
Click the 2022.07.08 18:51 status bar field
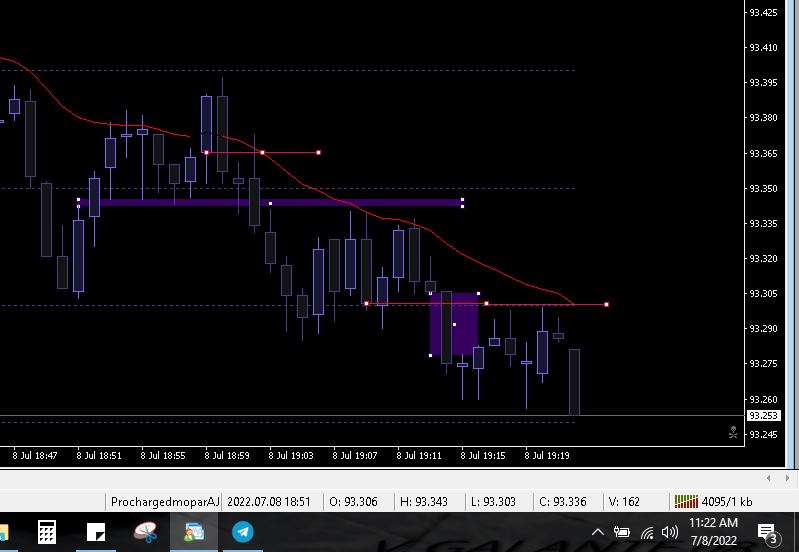point(269,502)
